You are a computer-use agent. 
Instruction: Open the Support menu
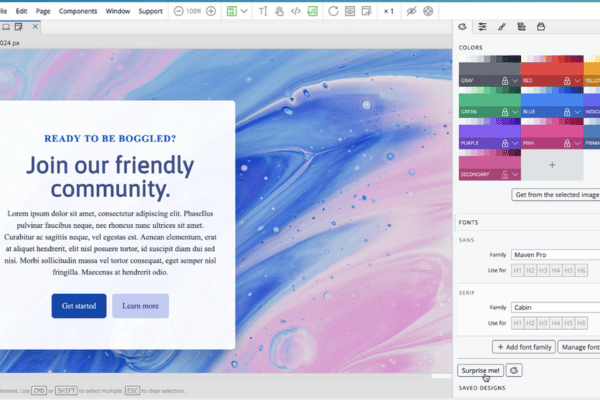pos(150,11)
